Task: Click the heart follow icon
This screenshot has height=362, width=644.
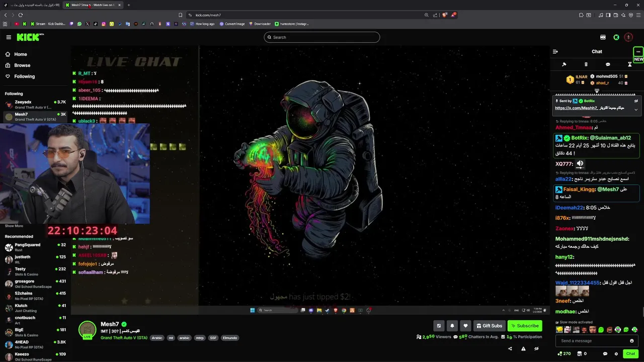Action: [465, 326]
